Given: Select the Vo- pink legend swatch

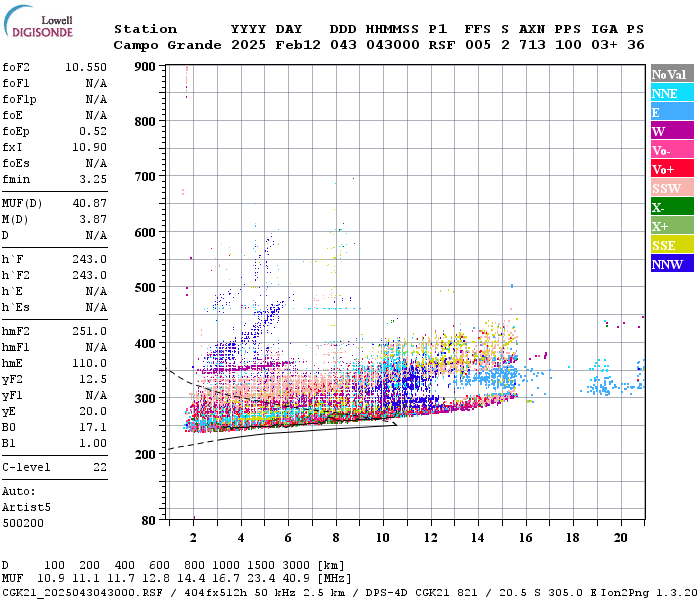Looking at the screenshot, I should (672, 150).
